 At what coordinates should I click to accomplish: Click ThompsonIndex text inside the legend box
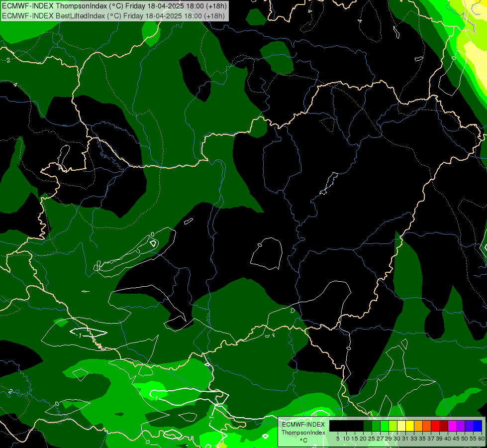303,433
